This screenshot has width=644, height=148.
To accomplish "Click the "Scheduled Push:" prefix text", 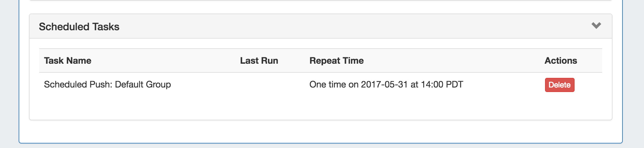I will click(78, 85).
